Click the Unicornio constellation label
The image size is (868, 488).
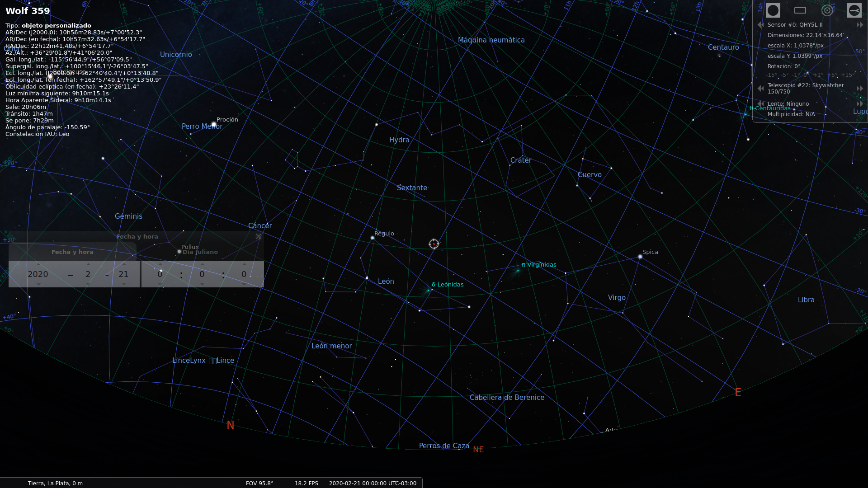176,55
